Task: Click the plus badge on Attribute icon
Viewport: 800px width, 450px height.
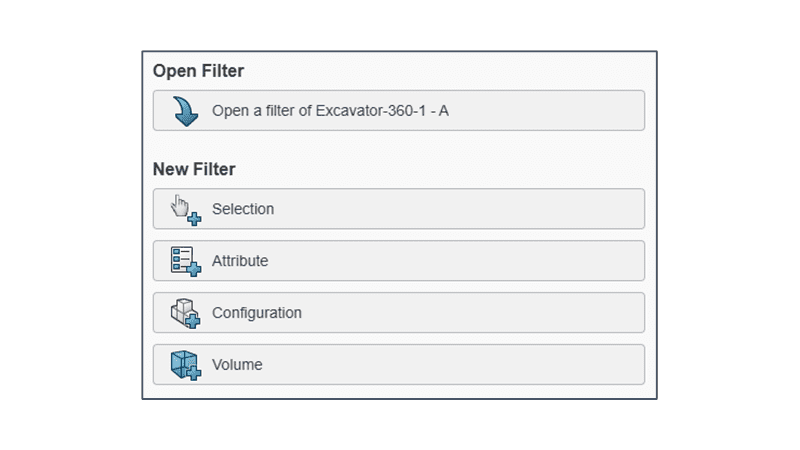Action: tap(194, 268)
